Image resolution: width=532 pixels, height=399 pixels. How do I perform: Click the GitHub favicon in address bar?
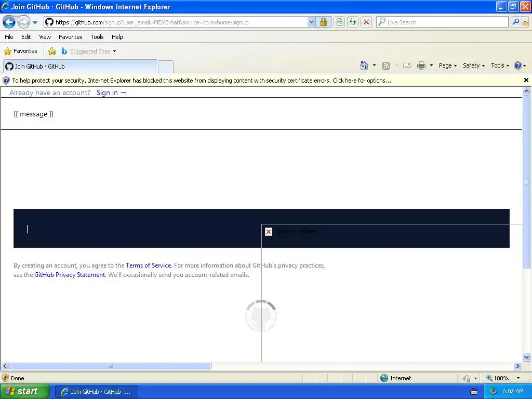coord(49,22)
